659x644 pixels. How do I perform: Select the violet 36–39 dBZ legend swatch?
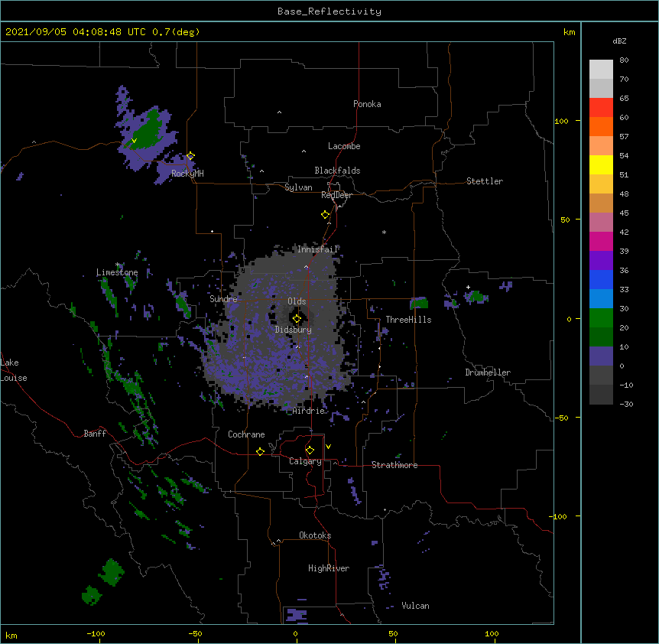pyautogui.click(x=601, y=261)
